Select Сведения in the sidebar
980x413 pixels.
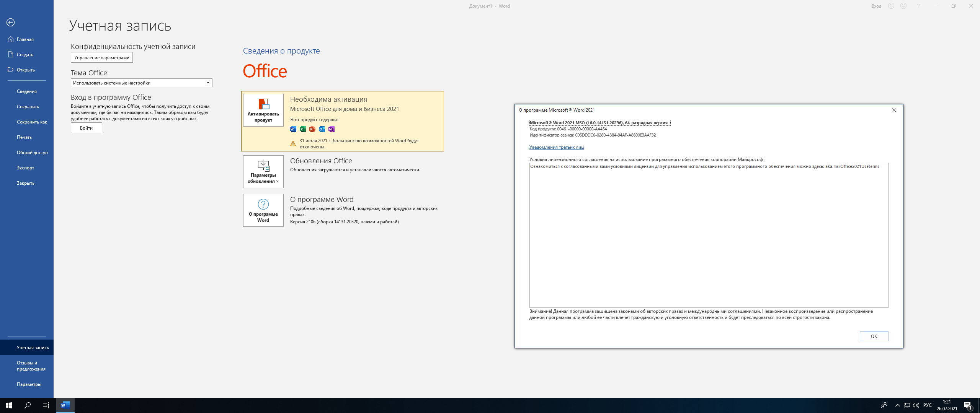[x=27, y=91]
